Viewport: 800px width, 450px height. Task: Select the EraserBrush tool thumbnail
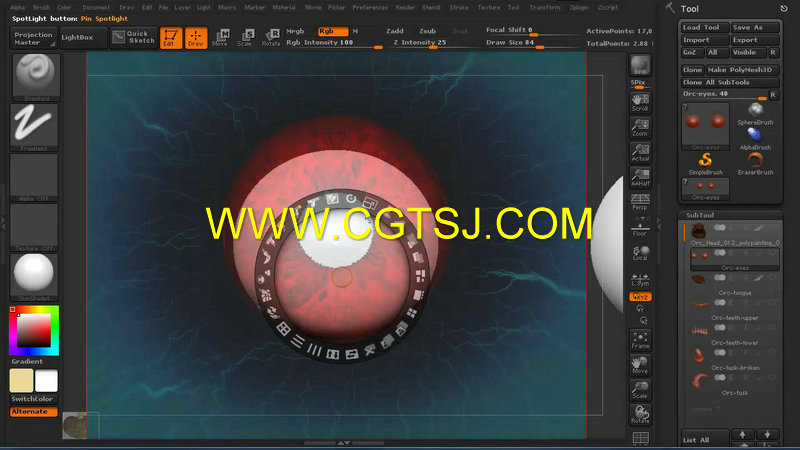[755, 164]
